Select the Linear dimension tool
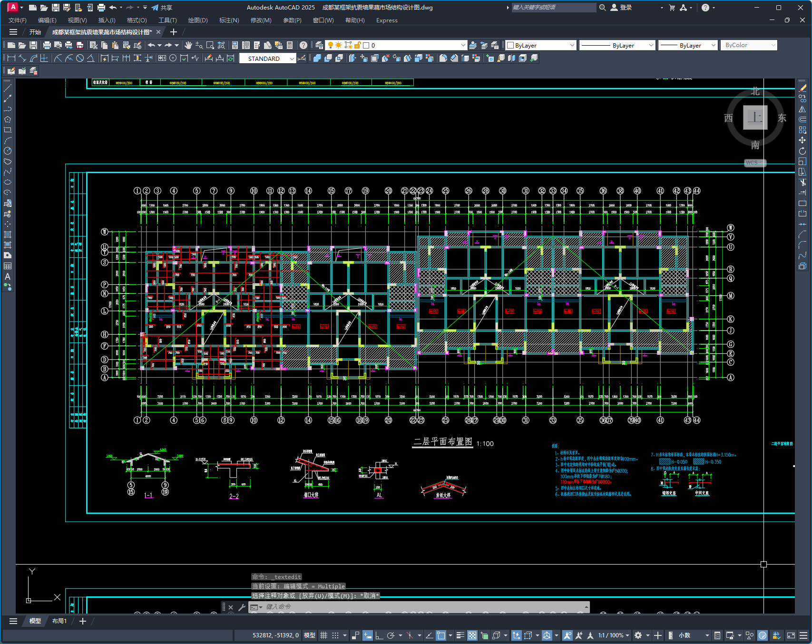812x644 pixels. tap(11, 58)
